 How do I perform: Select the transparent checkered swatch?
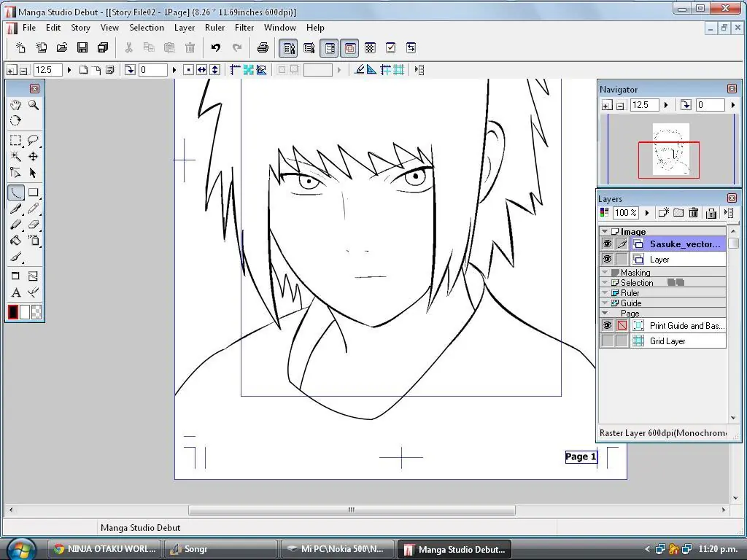pyautogui.click(x=36, y=312)
